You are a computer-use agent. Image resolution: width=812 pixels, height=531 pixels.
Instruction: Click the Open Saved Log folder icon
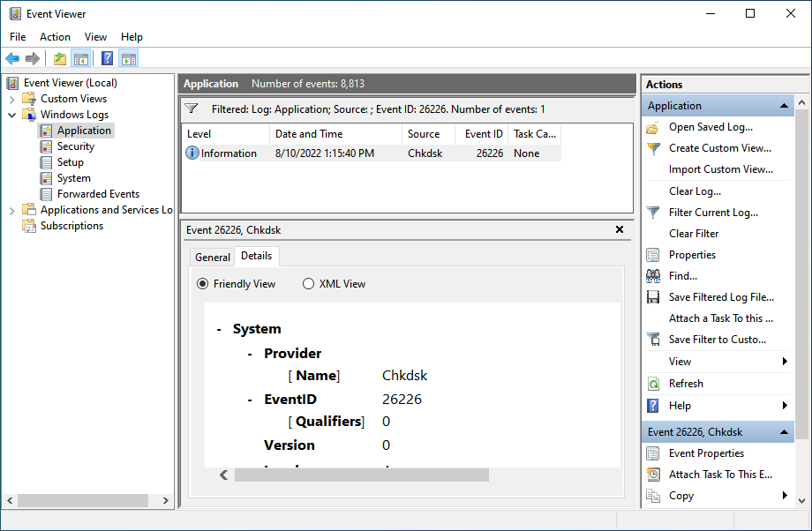653,127
